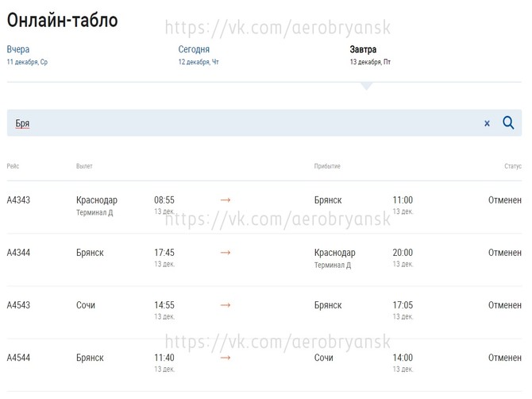Click the Краснодар departure city in A4343 row

point(97,200)
